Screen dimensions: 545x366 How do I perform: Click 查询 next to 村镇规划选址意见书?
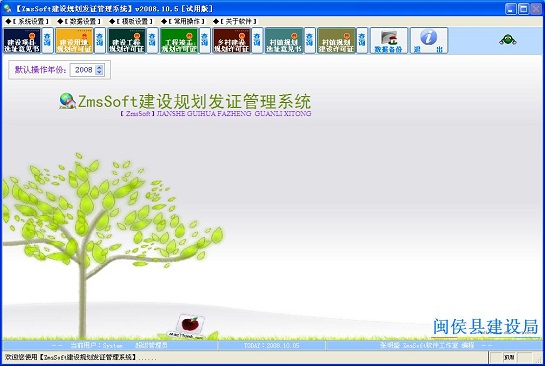click(310, 41)
